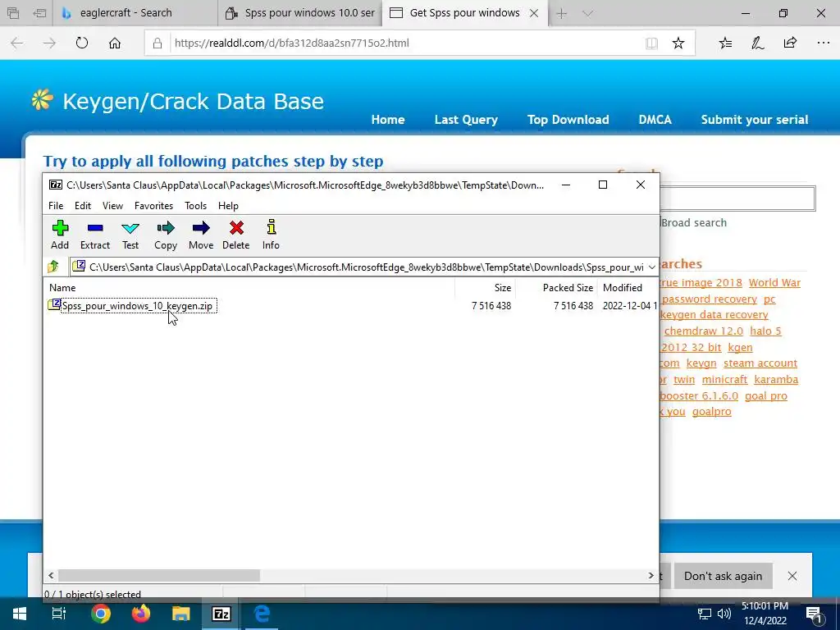Switch to Edge via taskbar icon
The image size is (840, 630).
(262, 614)
